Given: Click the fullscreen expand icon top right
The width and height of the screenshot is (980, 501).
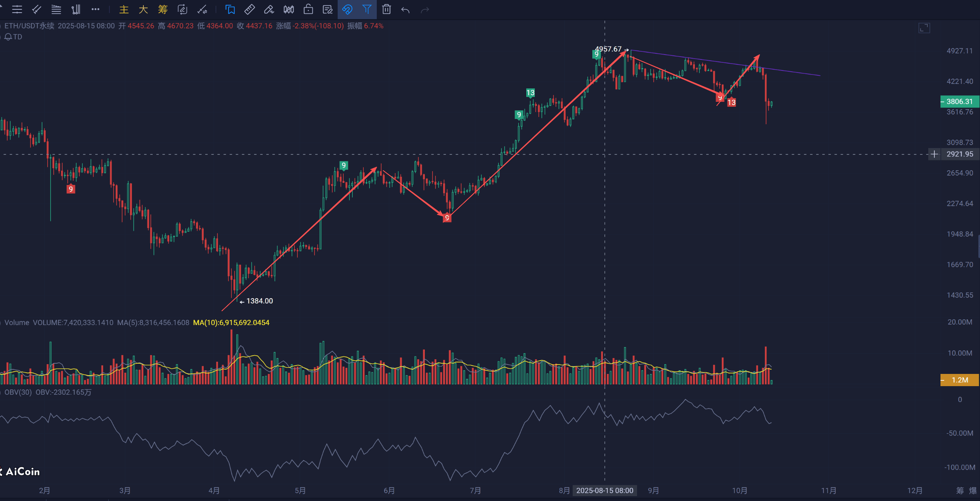Looking at the screenshot, I should tap(924, 28).
